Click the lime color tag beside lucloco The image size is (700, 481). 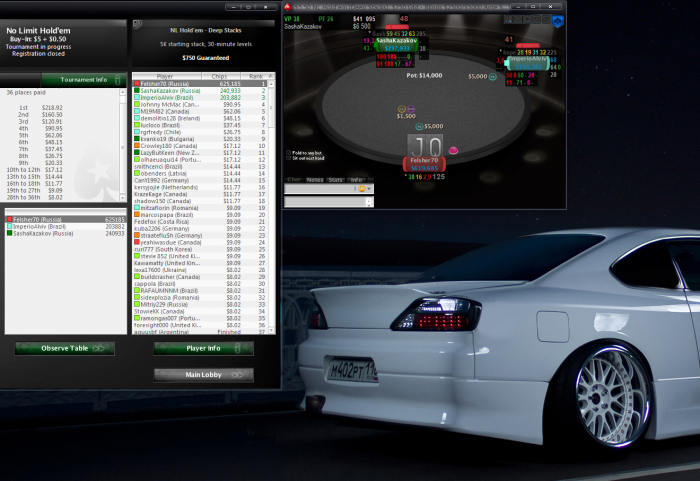point(137,125)
